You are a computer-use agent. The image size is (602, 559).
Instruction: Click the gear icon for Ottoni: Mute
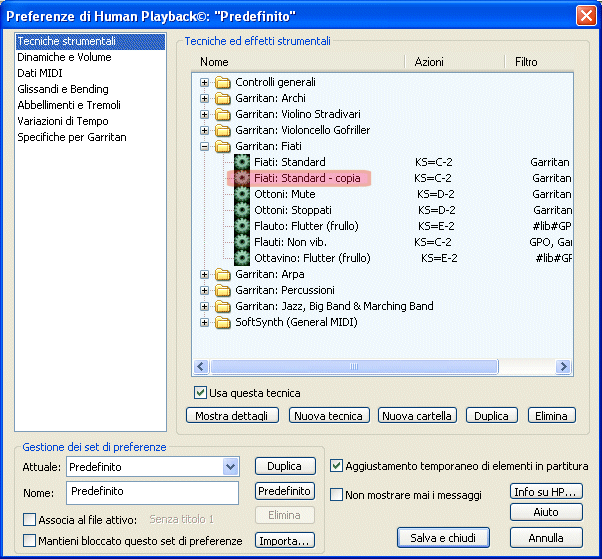(x=241, y=194)
